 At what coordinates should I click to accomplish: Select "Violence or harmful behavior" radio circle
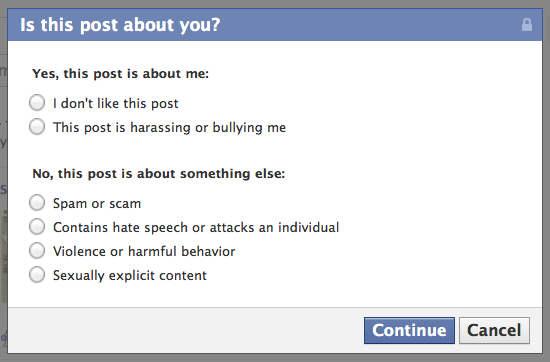coord(37,251)
